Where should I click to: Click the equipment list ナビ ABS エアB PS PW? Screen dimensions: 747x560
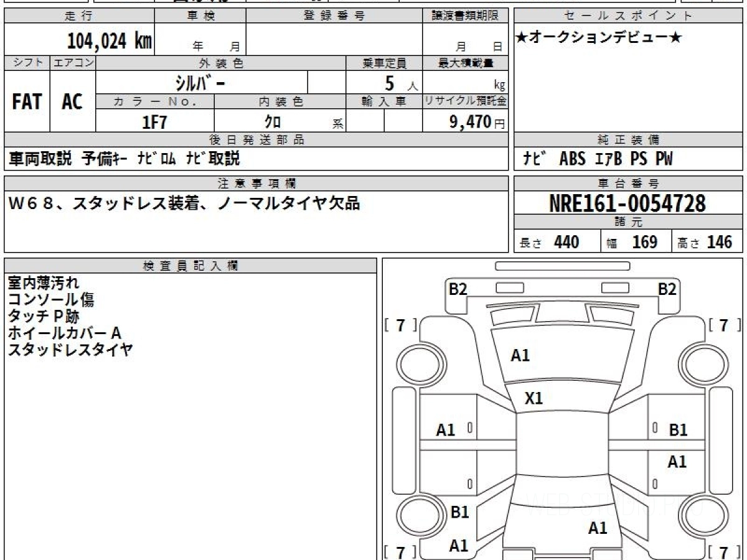[x=598, y=159]
